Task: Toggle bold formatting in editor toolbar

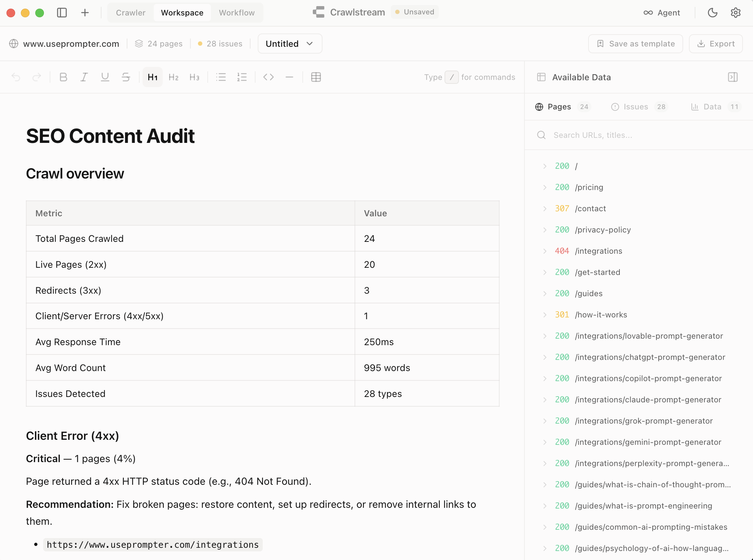Action: [63, 77]
